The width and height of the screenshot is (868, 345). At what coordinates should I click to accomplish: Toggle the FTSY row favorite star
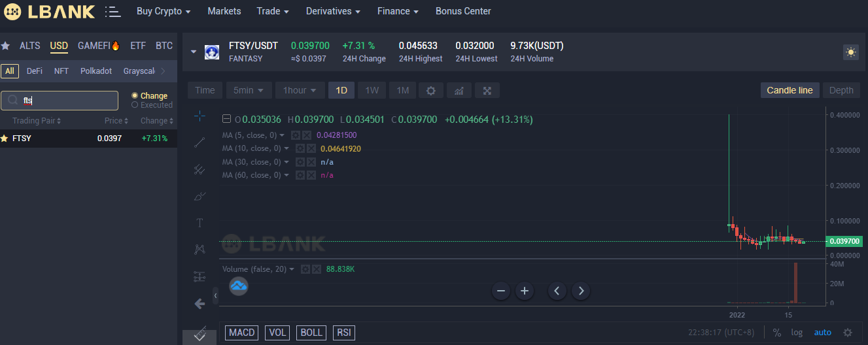tap(5, 139)
